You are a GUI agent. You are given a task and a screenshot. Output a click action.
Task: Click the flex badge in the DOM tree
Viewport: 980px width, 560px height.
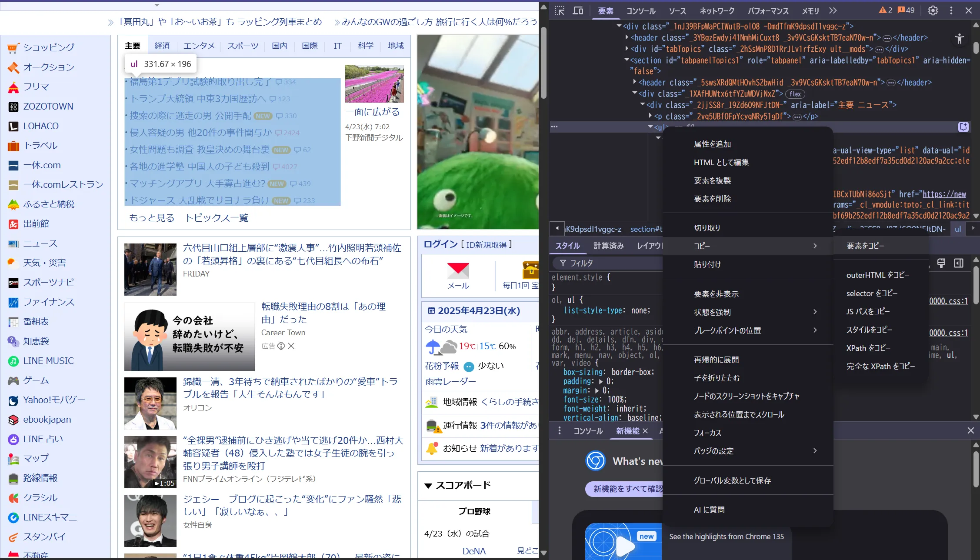[x=795, y=94]
